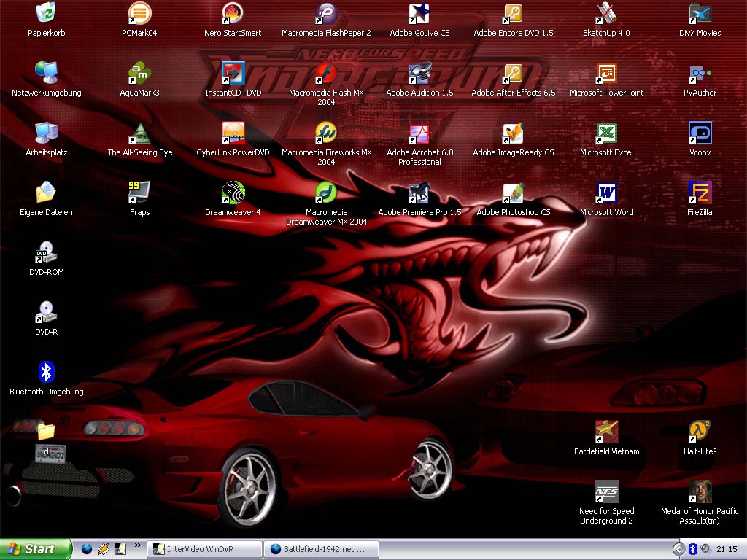Launch Adobe Audition 1.5 shortcut
Viewport: 747px width, 560px height.
(419, 74)
